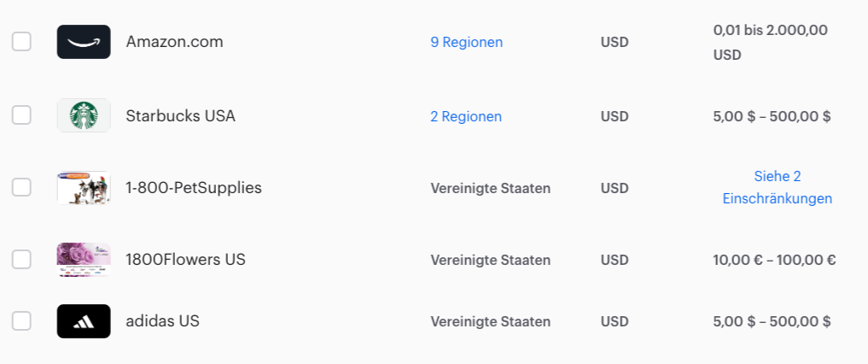This screenshot has height=364, width=868.
Task: View "Siehe 2 Einschränkungen" for 1-800-PetSupplies
Action: 777,187
